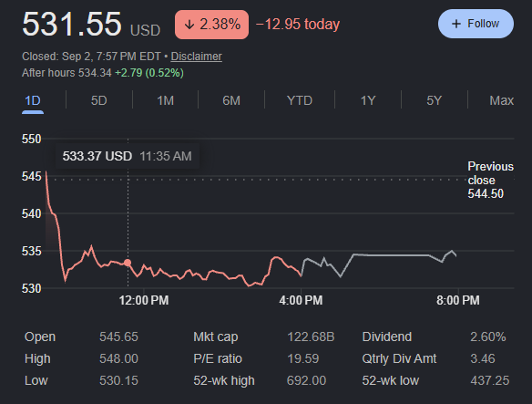Click the Follow button
Image resolution: width=532 pixels, height=404 pixels.
coord(476,24)
